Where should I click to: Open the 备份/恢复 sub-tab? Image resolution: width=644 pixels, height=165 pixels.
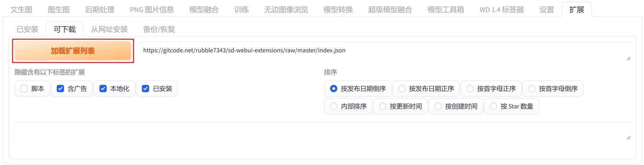159,29
